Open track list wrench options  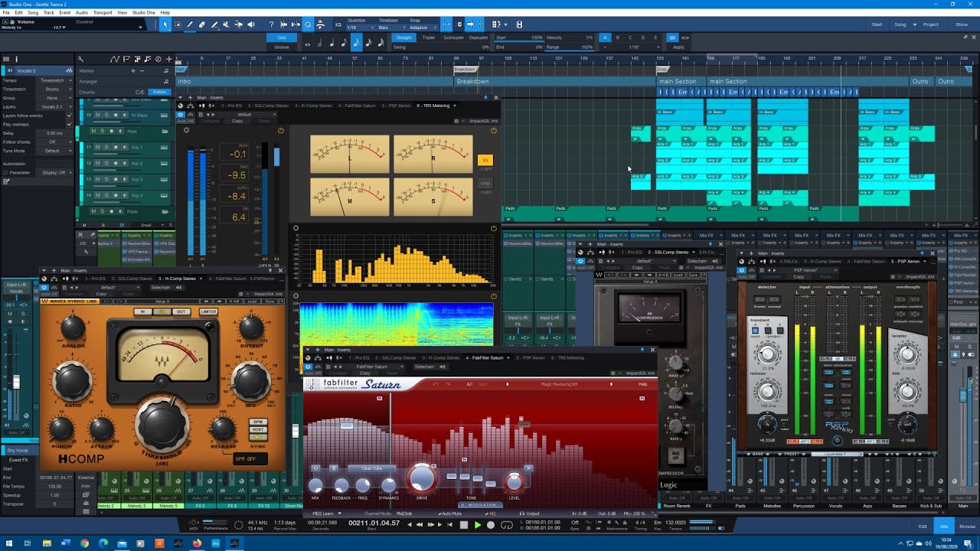coord(80,59)
